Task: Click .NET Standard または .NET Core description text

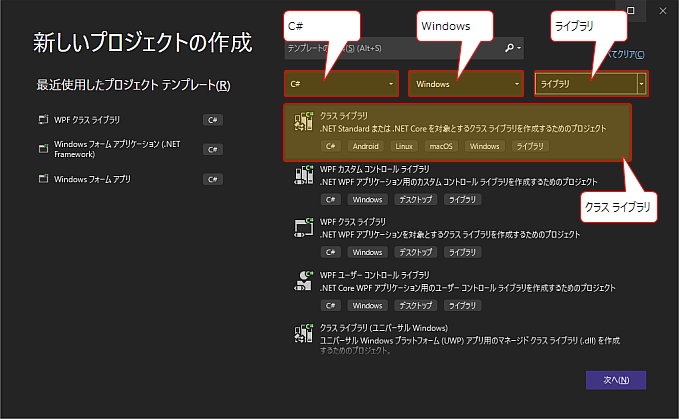Action: tap(463, 129)
